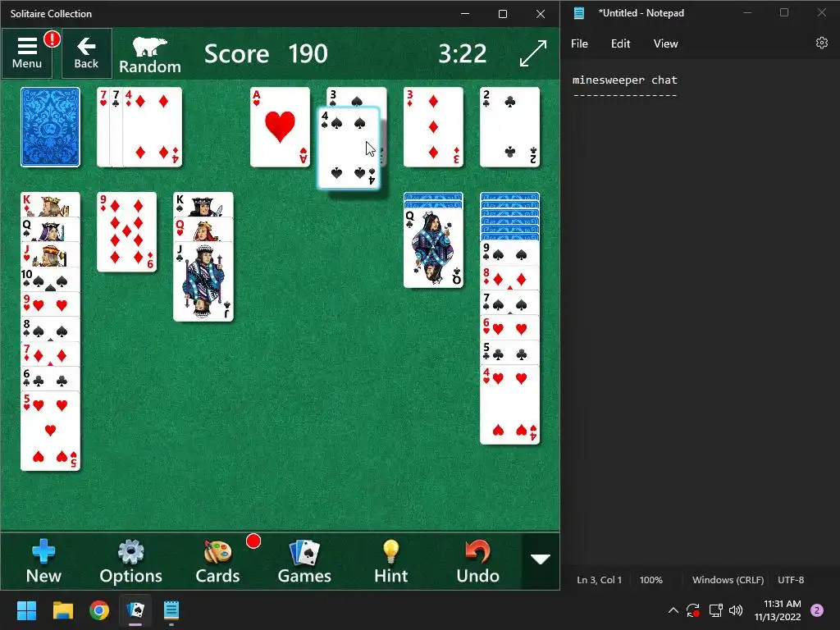Click Ln 3, Col 1 status entry
Viewport: 840px width, 630px height.
coord(599,580)
